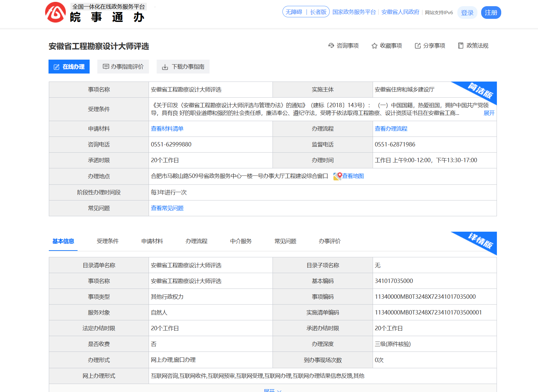Select the 中介服务 tab
The height and width of the screenshot is (392, 538).
pyautogui.click(x=241, y=241)
